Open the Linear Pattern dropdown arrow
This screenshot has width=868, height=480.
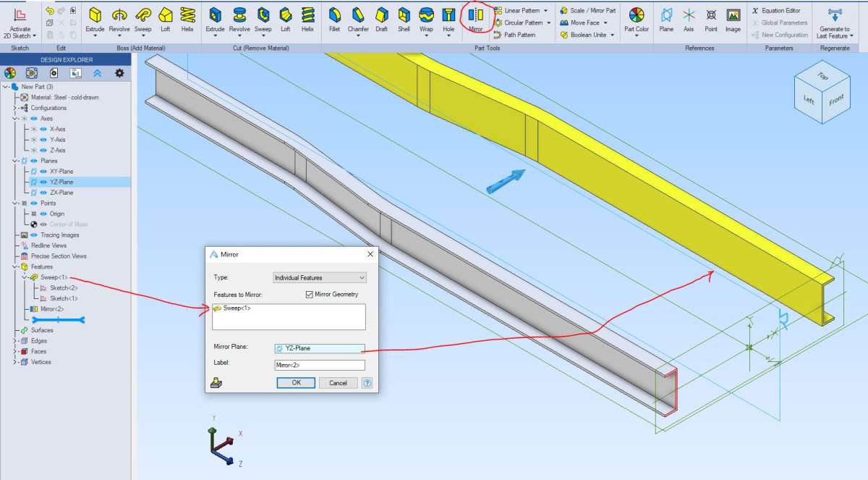coord(548,11)
